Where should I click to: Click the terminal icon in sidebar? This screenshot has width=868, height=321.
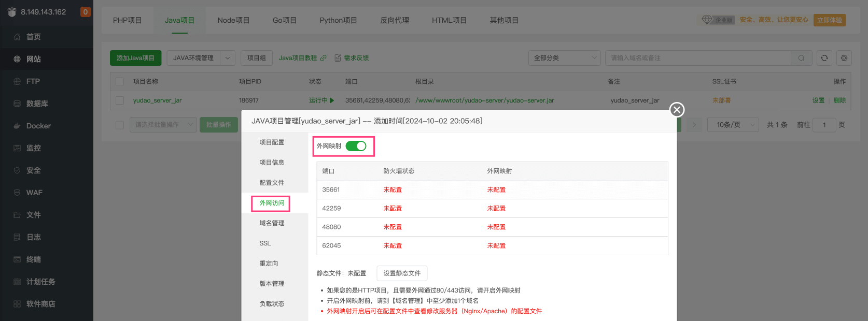(x=17, y=259)
